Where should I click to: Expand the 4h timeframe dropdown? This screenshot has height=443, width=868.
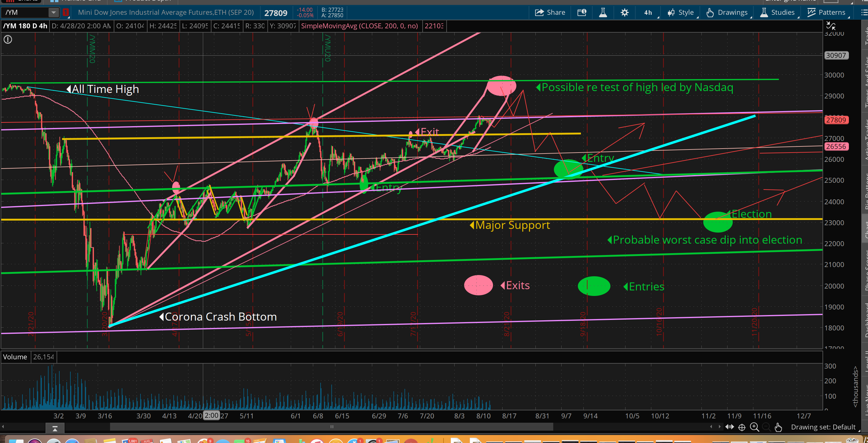click(649, 13)
